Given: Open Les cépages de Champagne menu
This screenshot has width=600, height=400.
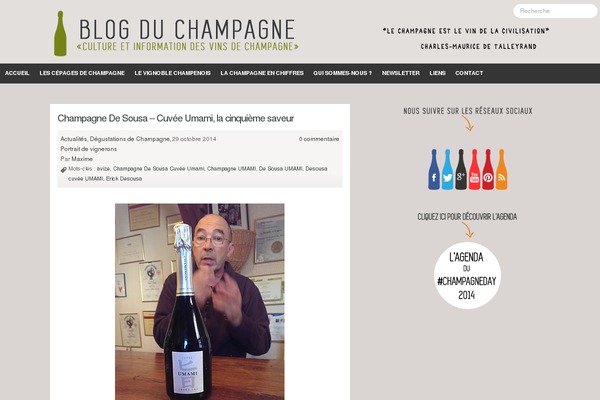Looking at the screenshot, I should (x=82, y=73).
